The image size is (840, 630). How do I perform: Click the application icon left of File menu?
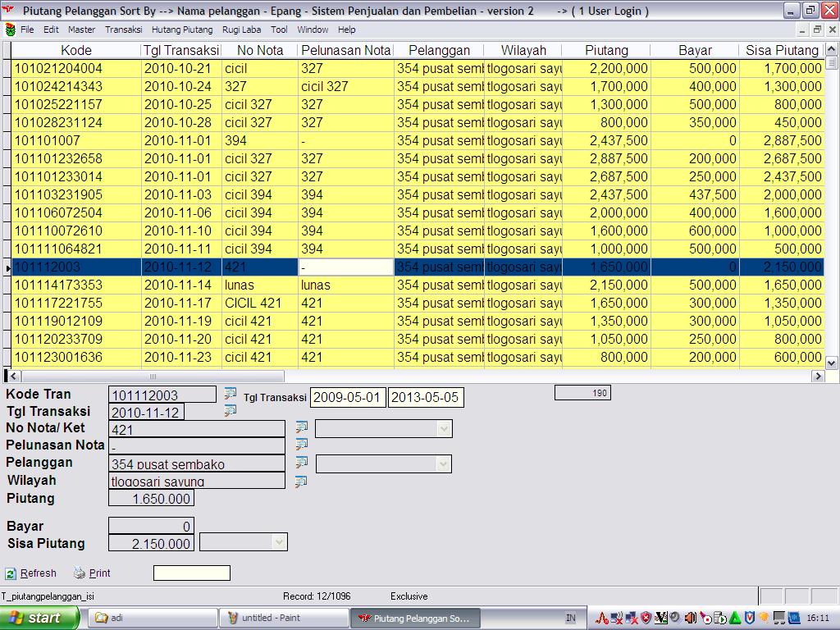tap(10, 30)
